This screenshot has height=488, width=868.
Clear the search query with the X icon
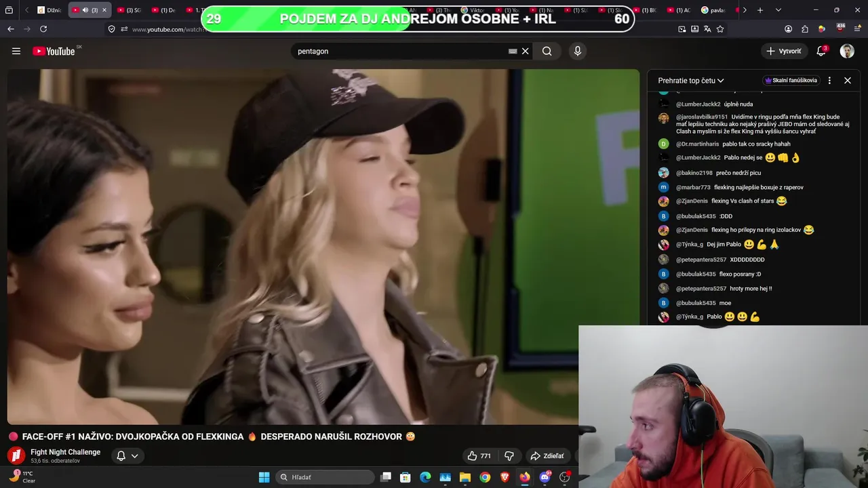click(x=525, y=51)
